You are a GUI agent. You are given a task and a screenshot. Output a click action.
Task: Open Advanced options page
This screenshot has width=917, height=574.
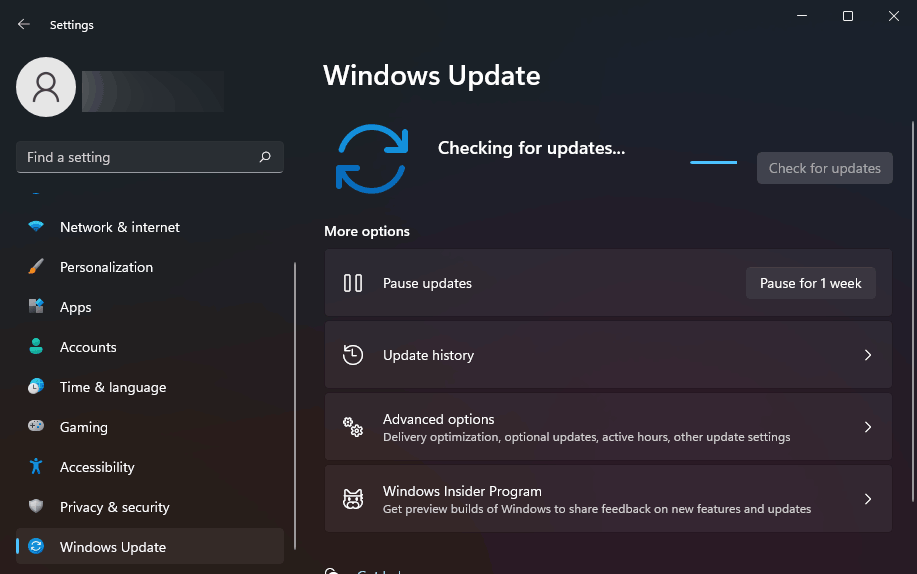click(x=608, y=427)
